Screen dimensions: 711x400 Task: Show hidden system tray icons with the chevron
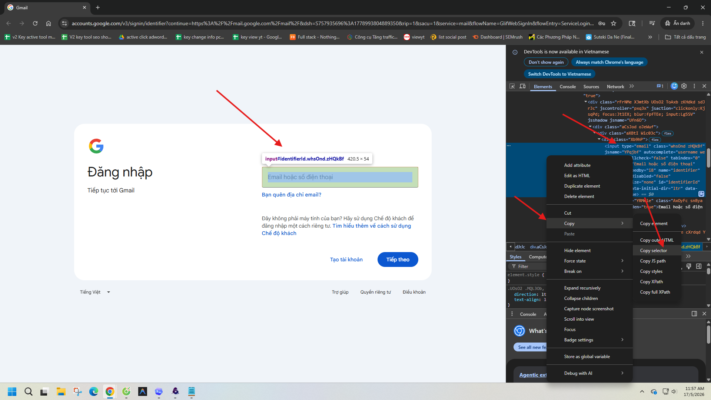point(642,391)
